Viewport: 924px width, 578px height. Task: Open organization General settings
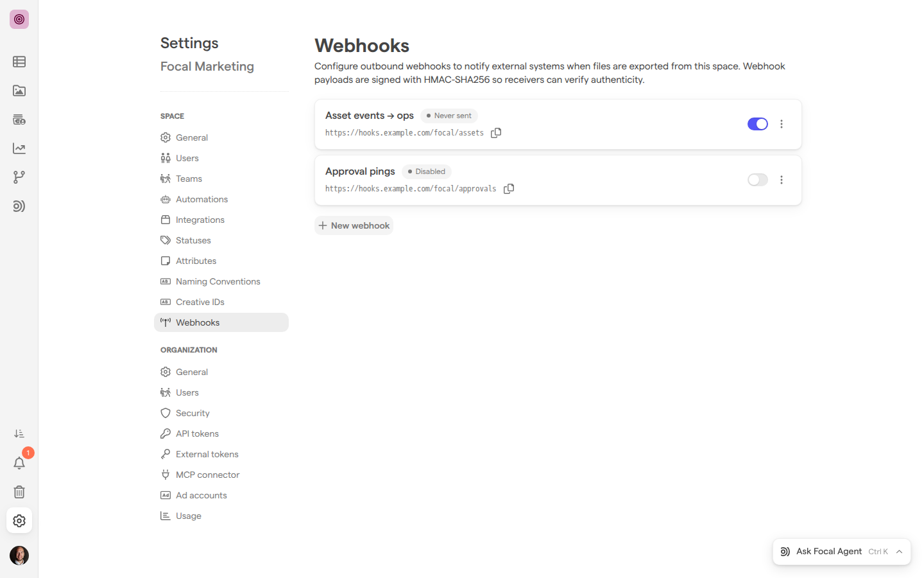(x=221, y=372)
